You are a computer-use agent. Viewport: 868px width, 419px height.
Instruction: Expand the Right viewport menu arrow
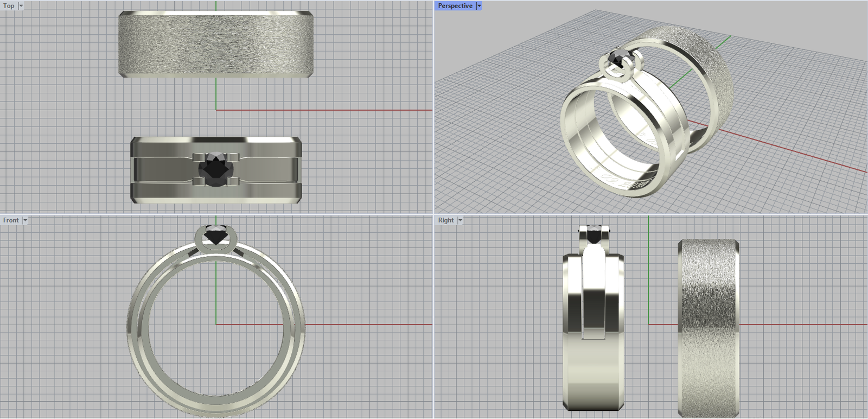[x=460, y=220]
